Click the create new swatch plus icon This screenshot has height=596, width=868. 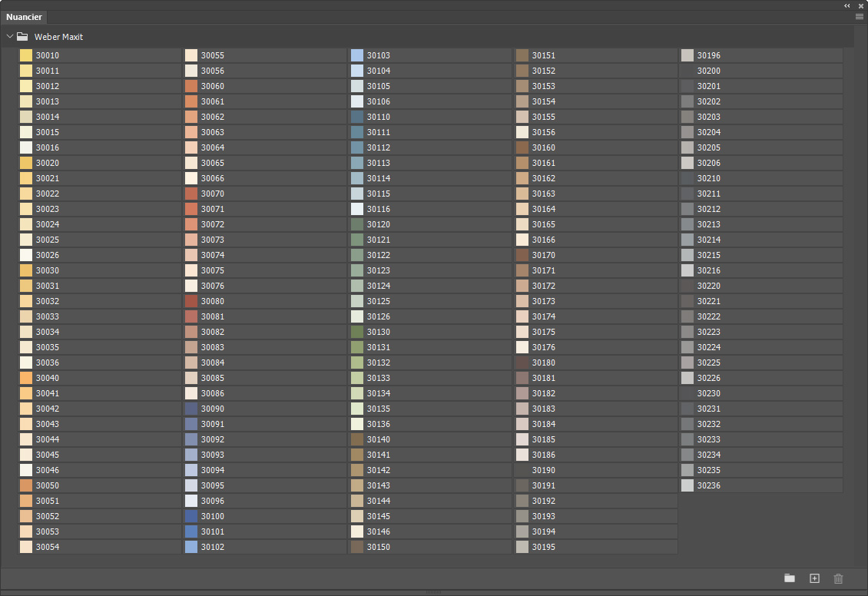(814, 578)
